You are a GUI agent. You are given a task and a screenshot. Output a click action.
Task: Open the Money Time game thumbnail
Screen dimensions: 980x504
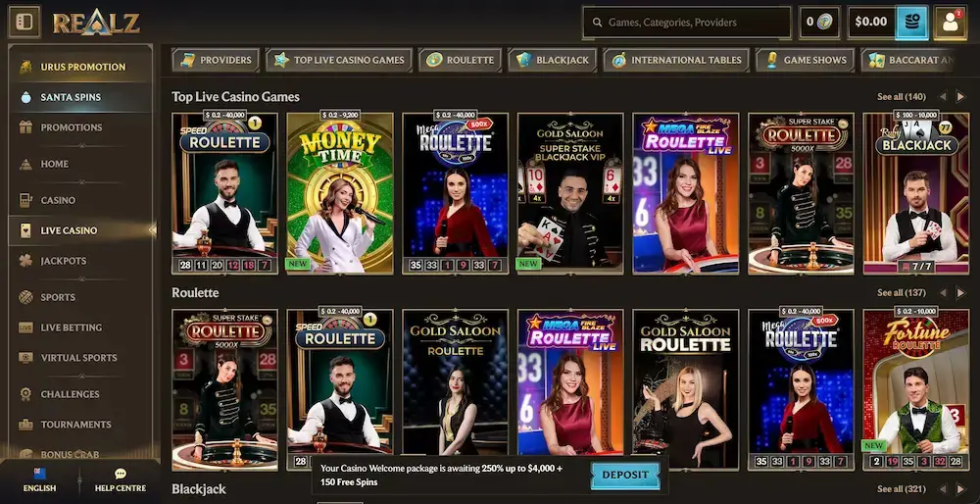pyautogui.click(x=340, y=193)
